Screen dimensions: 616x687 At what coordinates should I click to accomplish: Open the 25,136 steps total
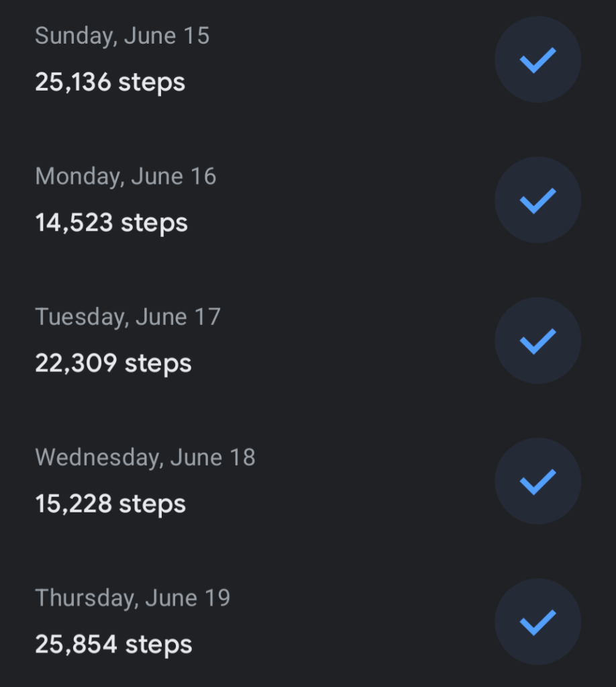(110, 83)
